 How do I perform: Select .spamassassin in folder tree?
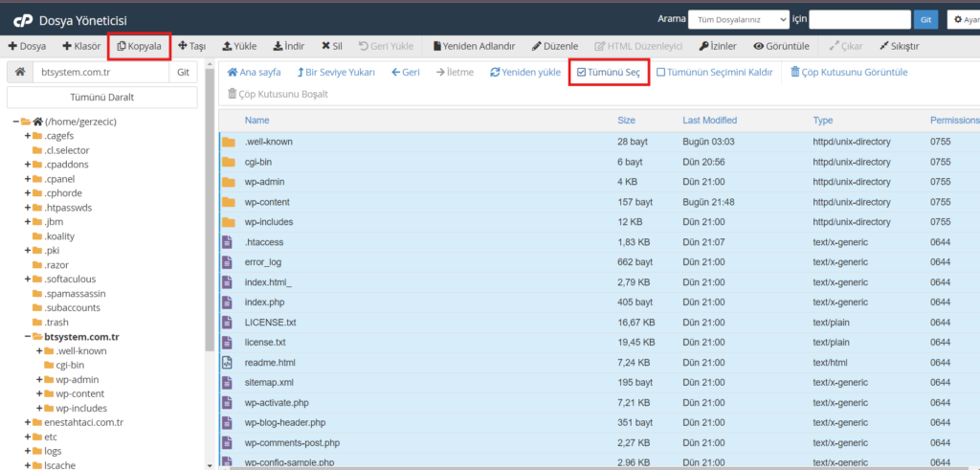point(75,293)
